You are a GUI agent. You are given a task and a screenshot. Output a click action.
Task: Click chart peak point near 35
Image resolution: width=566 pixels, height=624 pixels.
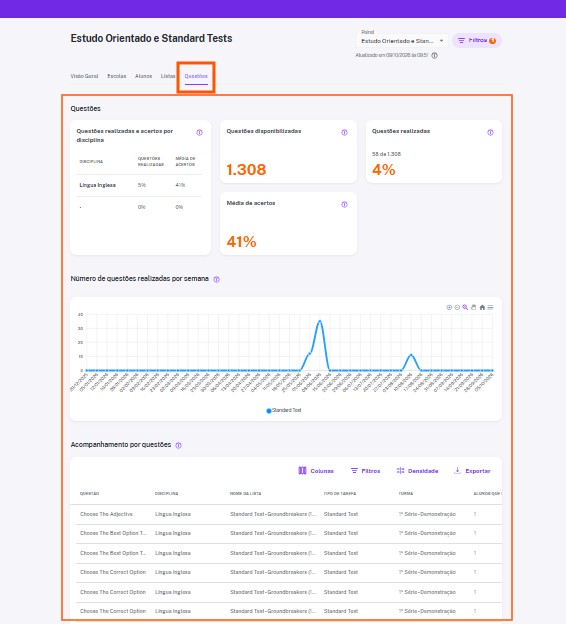[x=320, y=321]
